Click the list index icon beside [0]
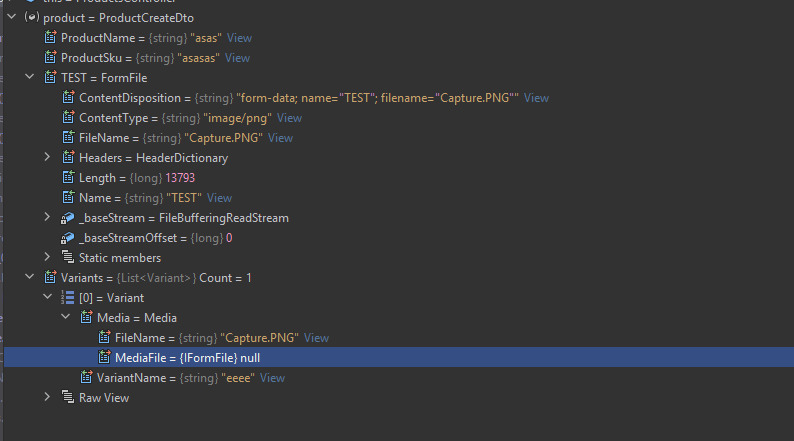The height and width of the screenshot is (441, 794). (67, 298)
